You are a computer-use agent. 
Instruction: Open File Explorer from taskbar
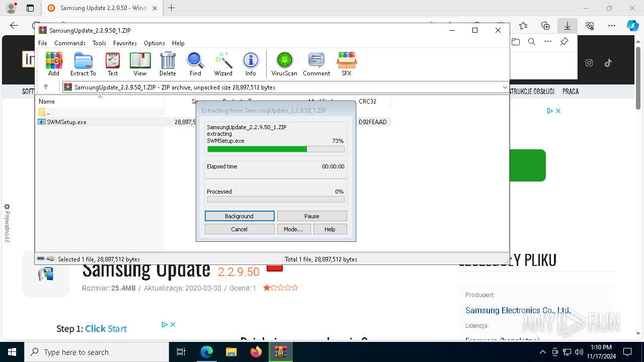231,352
